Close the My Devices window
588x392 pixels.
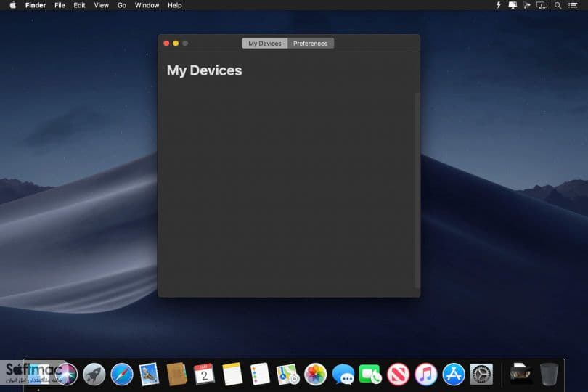pyautogui.click(x=166, y=44)
